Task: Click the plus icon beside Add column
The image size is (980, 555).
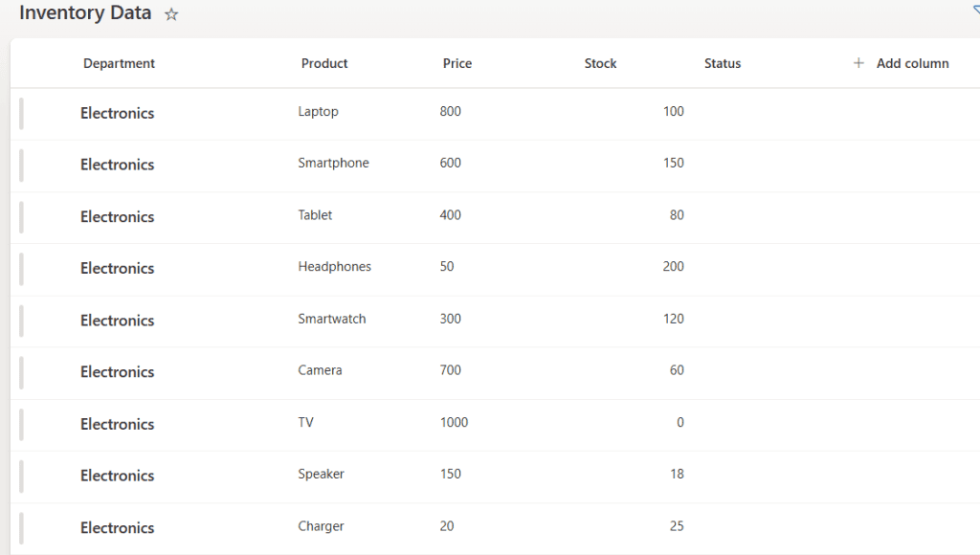Action: coord(858,63)
